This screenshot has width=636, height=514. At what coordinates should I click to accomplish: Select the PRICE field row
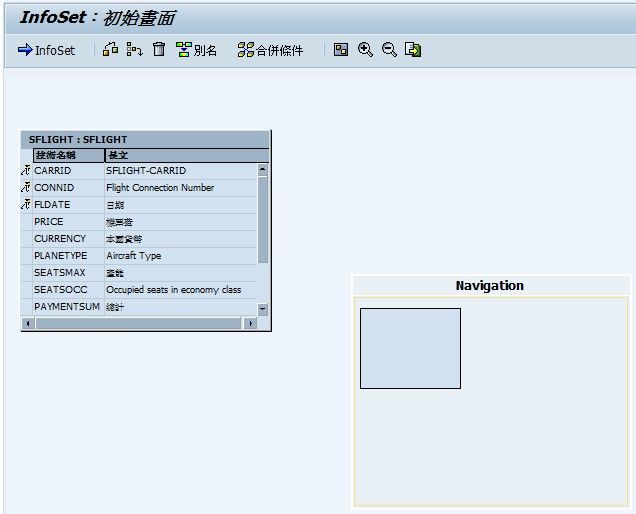point(139,222)
